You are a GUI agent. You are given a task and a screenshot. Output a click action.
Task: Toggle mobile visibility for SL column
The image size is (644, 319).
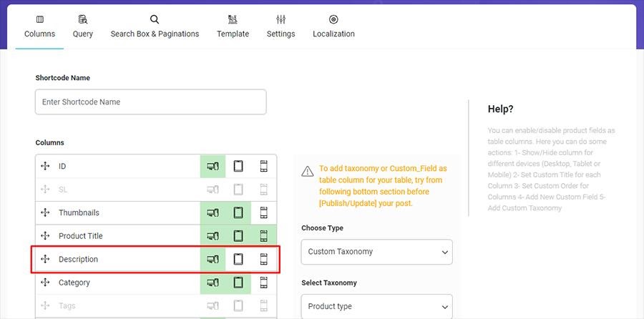pyautogui.click(x=263, y=190)
